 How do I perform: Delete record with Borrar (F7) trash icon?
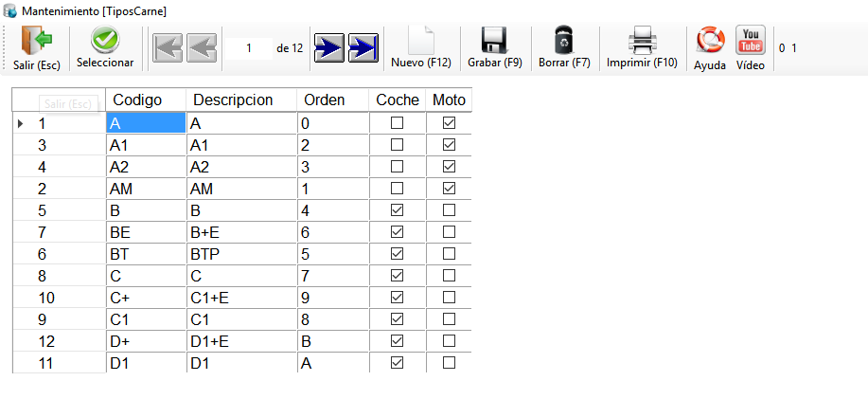coord(564,41)
